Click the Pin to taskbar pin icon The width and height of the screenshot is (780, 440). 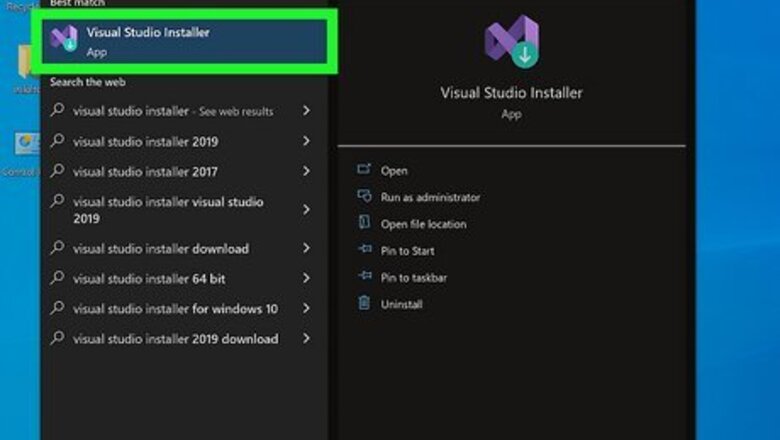(365, 275)
